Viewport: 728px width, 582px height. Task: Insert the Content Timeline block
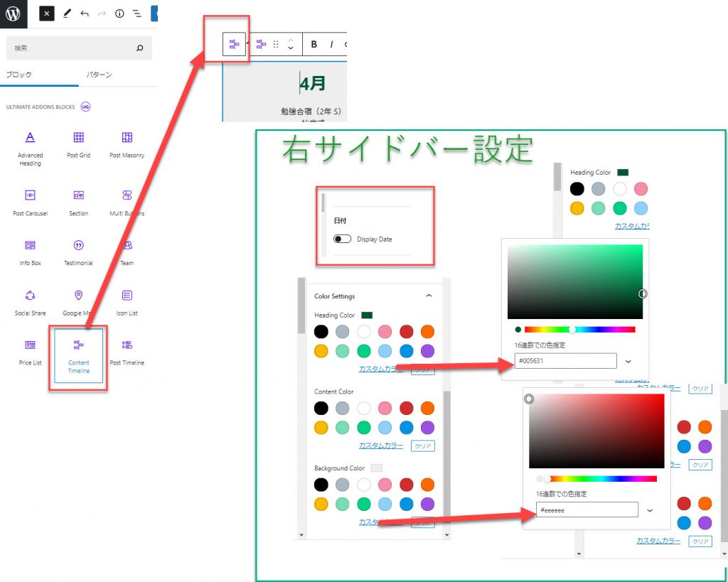(x=78, y=356)
